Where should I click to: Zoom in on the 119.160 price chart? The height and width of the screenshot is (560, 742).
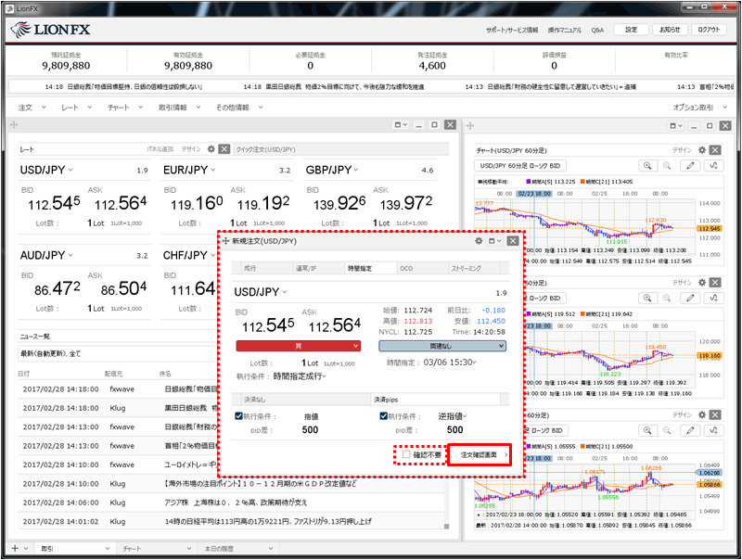click(x=646, y=298)
